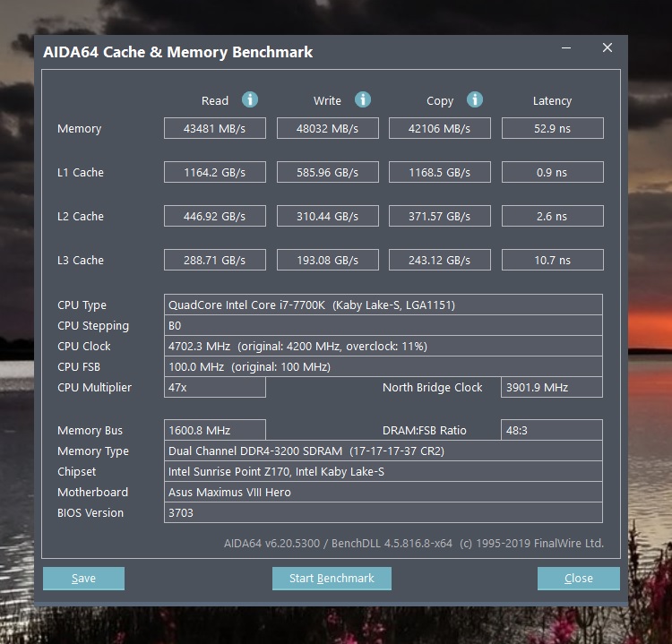Click the info icon next to Read
Screen dimensions: 672x644
point(250,99)
